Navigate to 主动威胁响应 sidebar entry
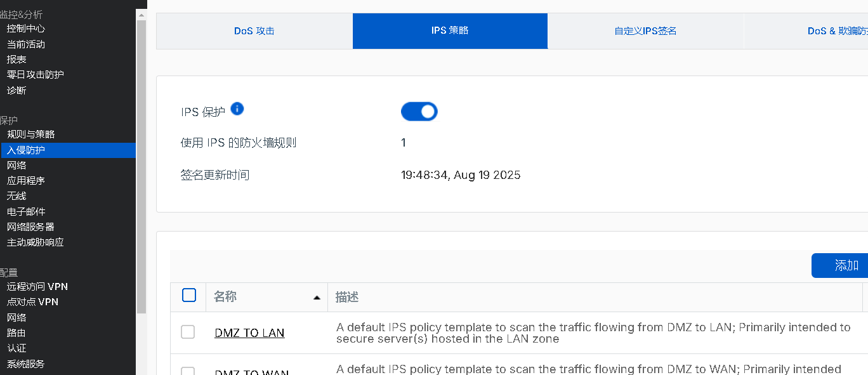 (36, 242)
